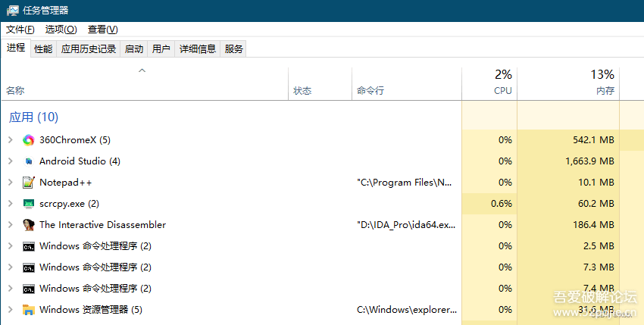Sort by the 名称 column header

click(145, 84)
